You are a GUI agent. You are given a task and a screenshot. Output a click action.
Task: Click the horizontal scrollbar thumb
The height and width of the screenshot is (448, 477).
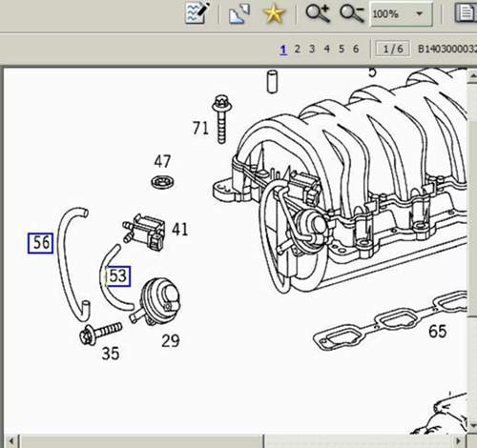141,441
